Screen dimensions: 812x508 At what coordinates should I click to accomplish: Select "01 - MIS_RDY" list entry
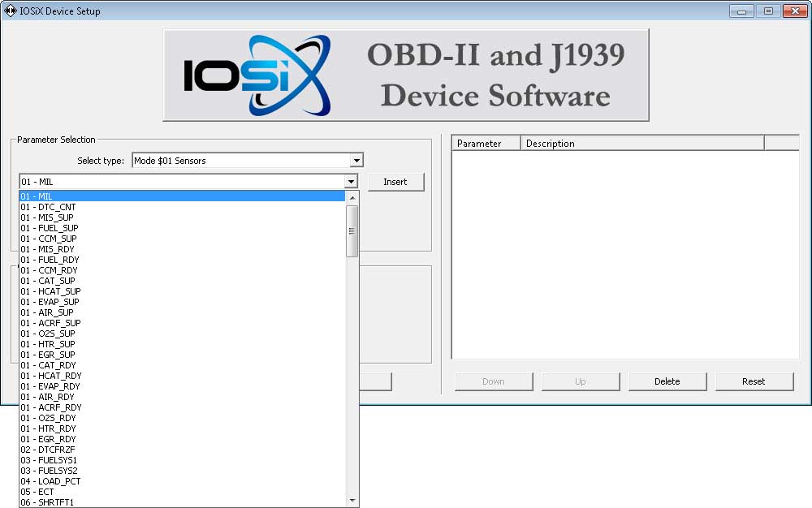coord(182,249)
